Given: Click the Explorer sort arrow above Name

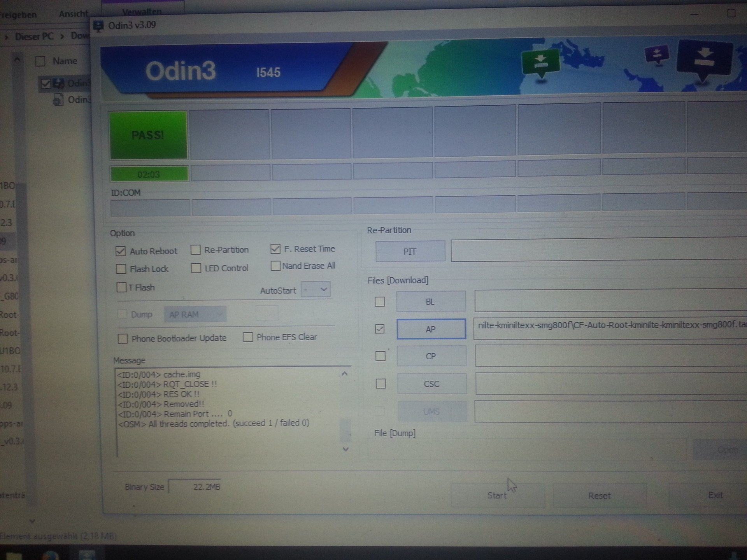Looking at the screenshot, I should [x=17, y=60].
